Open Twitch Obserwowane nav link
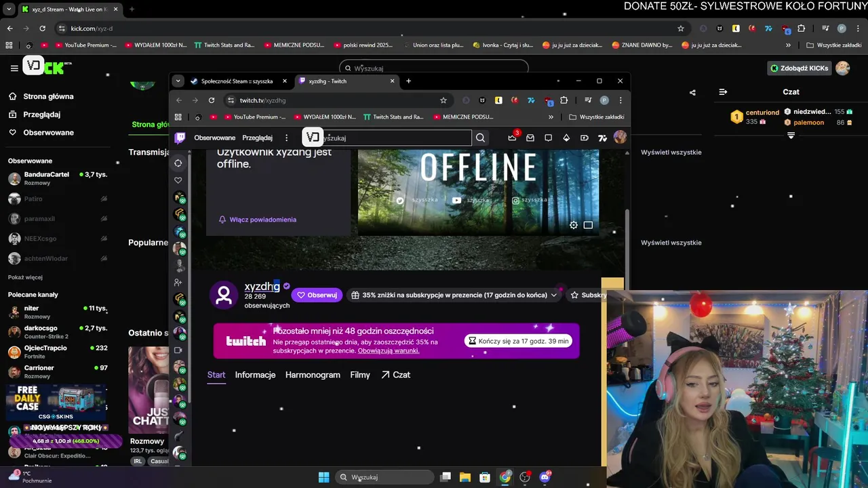 [214, 138]
